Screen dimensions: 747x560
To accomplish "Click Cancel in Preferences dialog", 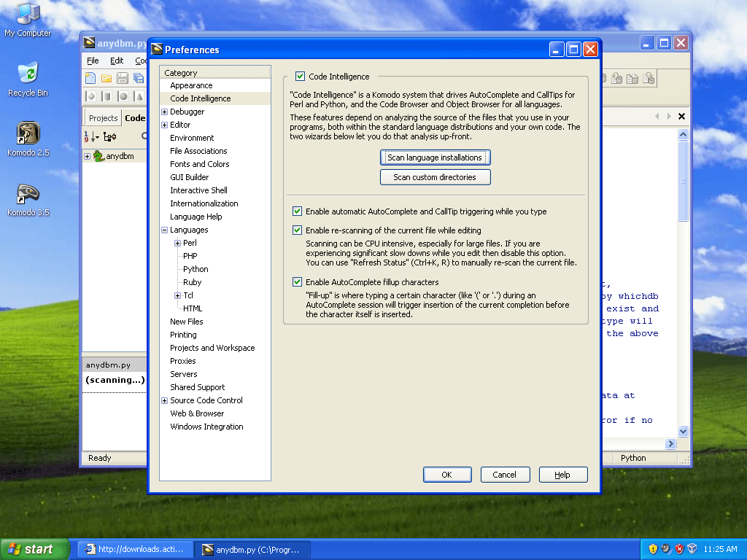I will click(x=505, y=474).
